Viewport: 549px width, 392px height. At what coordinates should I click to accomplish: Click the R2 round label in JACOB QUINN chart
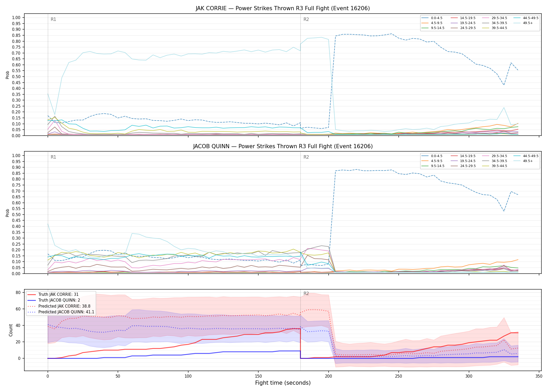pyautogui.click(x=306, y=157)
